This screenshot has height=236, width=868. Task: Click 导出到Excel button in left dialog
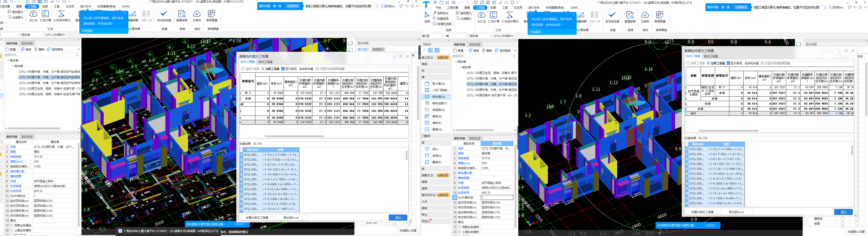[291, 218]
